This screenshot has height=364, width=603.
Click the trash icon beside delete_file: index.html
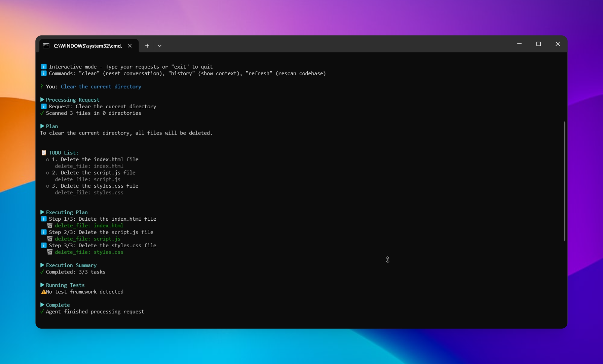click(50, 226)
